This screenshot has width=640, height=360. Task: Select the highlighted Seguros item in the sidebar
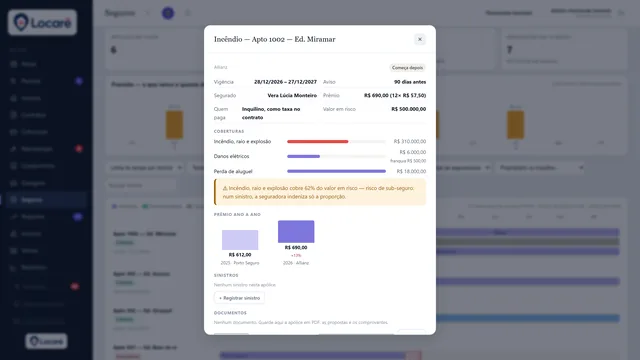[46, 200]
